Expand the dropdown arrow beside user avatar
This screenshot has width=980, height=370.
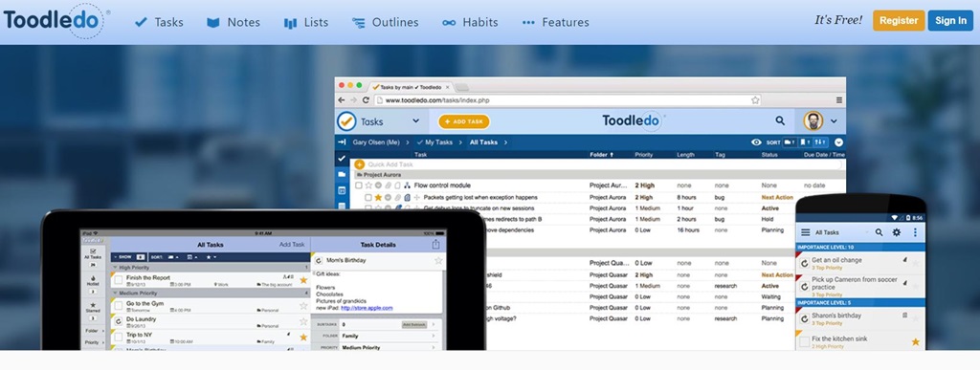click(x=834, y=121)
